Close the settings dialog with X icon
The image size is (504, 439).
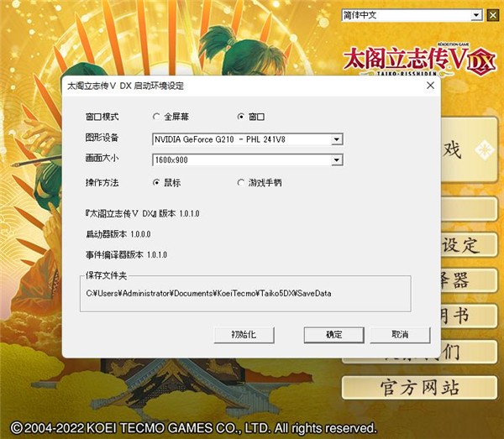pos(430,86)
